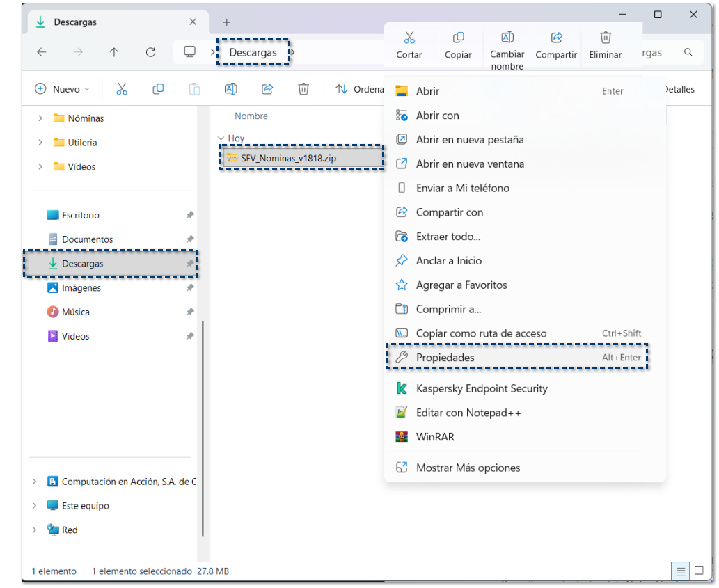Click the refresh icon in navigation bar
This screenshot has height=588, width=719.
coord(150,52)
